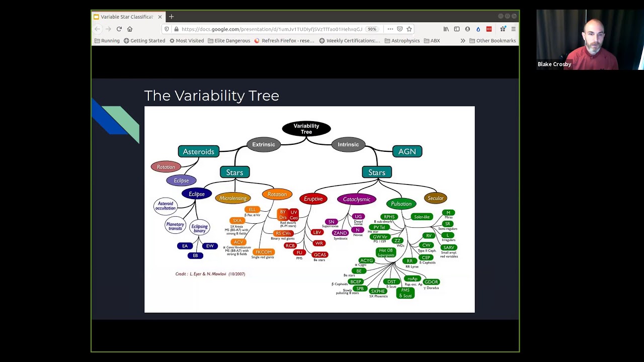The image size is (644, 362).
Task: Open the extensions icon with notification dot
Action: (x=503, y=29)
